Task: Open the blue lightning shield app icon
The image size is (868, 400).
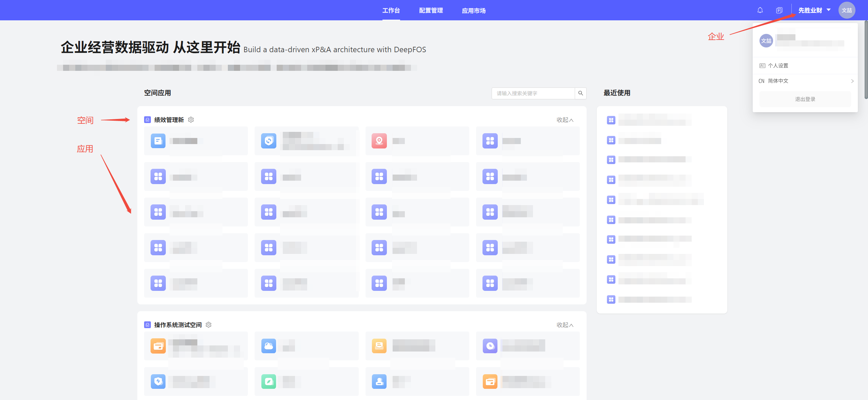Action: (158, 381)
